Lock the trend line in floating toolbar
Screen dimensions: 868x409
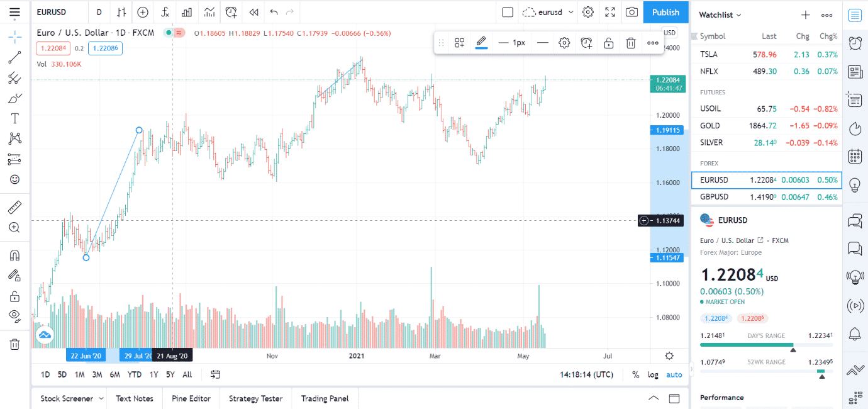[609, 43]
